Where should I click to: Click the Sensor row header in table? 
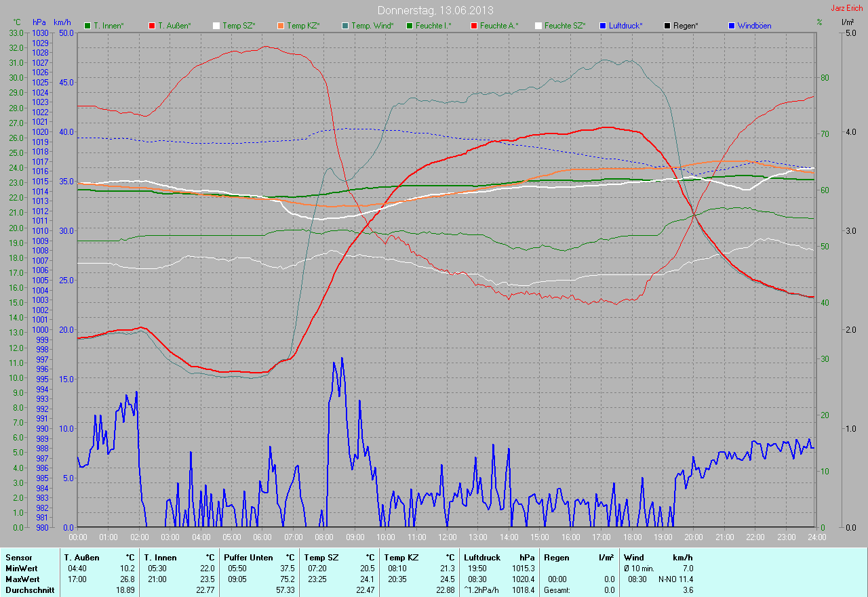coord(19,558)
